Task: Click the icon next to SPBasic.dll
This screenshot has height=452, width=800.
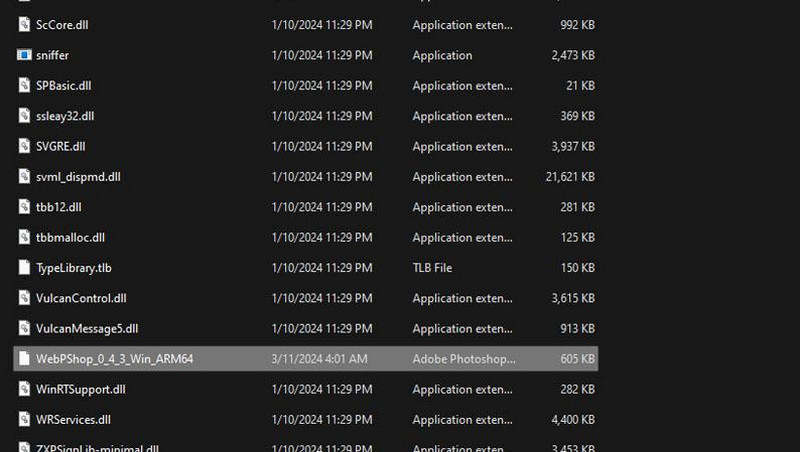Action: pos(25,85)
